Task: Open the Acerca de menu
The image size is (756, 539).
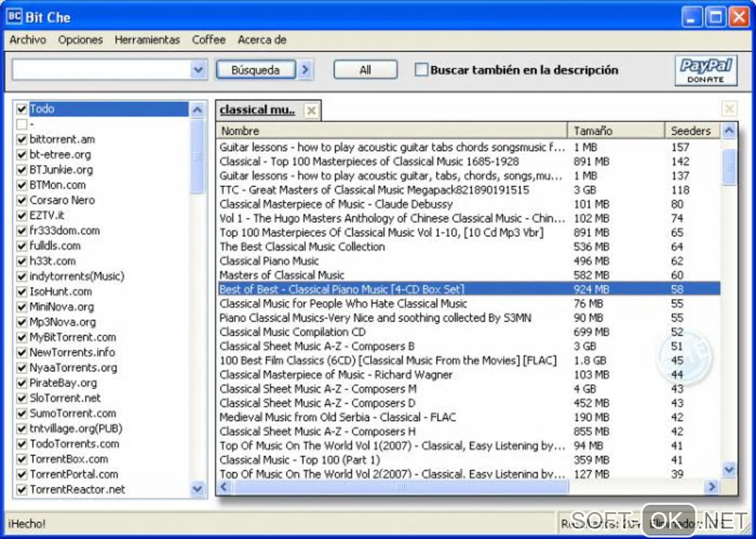Action: [262, 39]
